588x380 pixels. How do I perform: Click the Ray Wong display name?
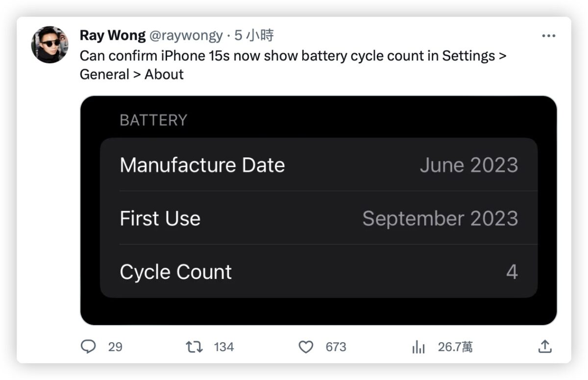coord(112,35)
